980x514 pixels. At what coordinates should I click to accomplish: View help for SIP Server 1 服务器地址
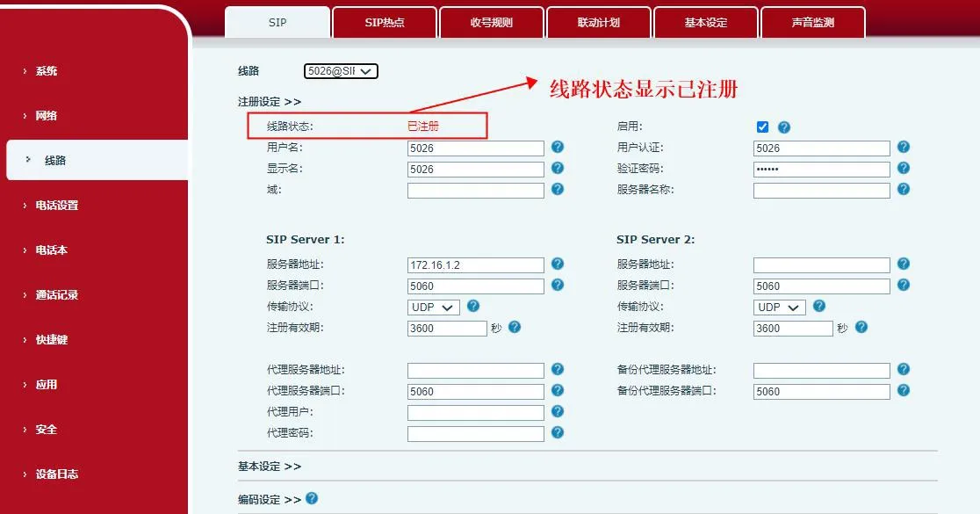[558, 264]
